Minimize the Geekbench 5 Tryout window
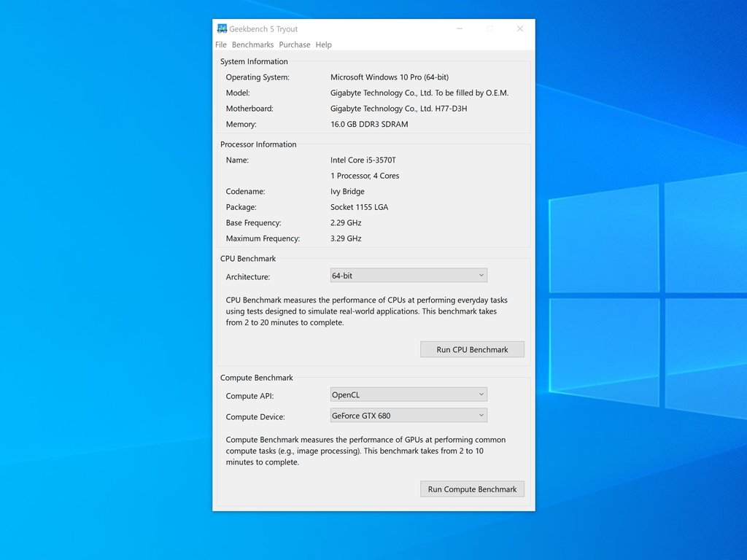This screenshot has width=747, height=560. (x=459, y=28)
